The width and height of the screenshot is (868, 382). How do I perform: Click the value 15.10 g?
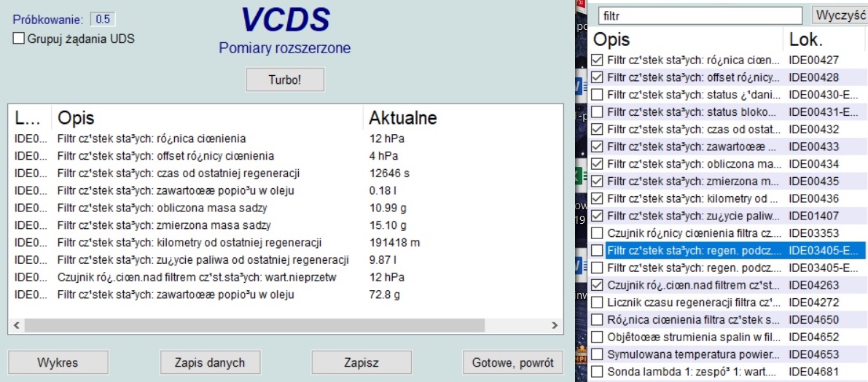coord(388,225)
